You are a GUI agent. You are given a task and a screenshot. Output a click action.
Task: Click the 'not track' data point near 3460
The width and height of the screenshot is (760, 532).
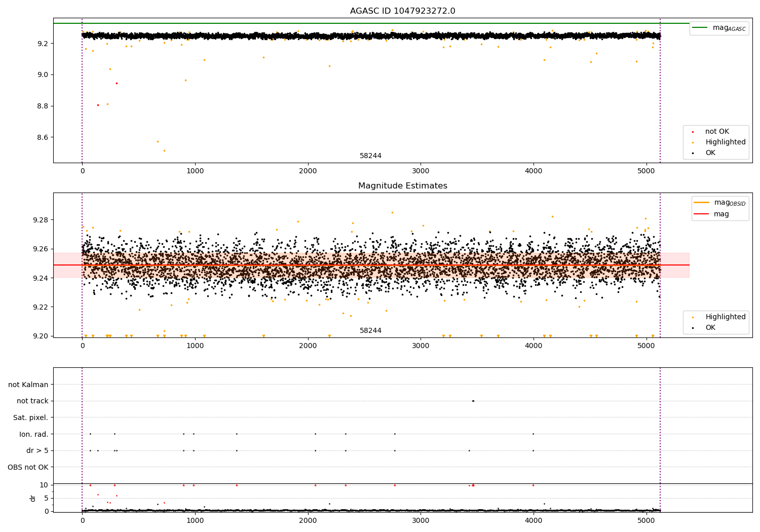[x=473, y=401]
